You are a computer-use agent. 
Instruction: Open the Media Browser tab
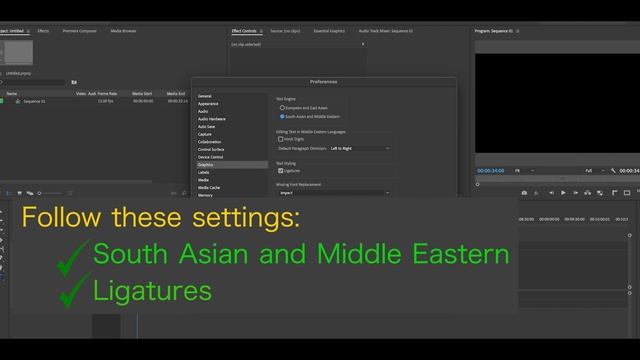click(123, 31)
